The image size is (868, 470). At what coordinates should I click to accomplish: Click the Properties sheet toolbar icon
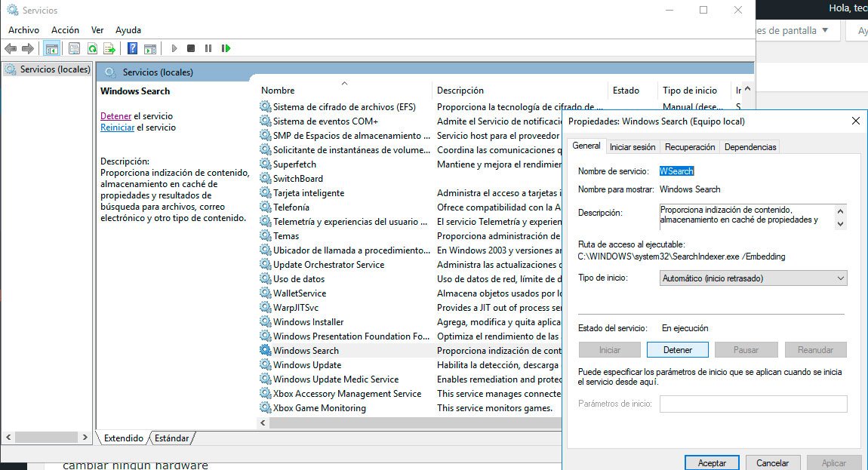coord(74,49)
